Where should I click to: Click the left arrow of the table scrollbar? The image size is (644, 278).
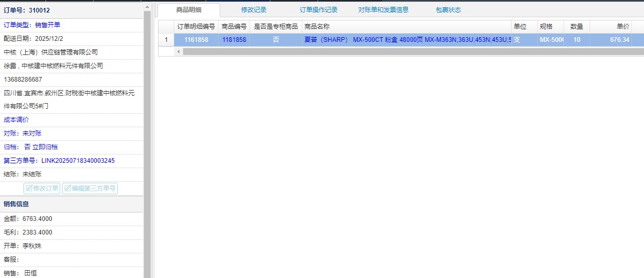(x=178, y=51)
